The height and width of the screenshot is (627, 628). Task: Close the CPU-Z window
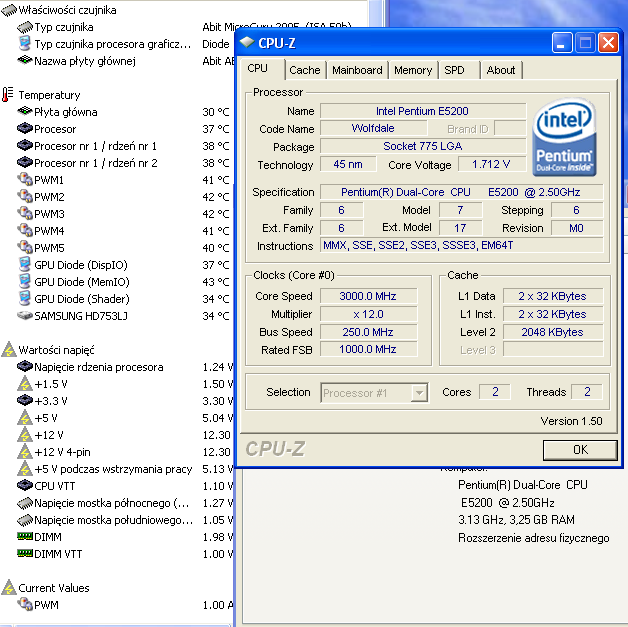point(608,42)
